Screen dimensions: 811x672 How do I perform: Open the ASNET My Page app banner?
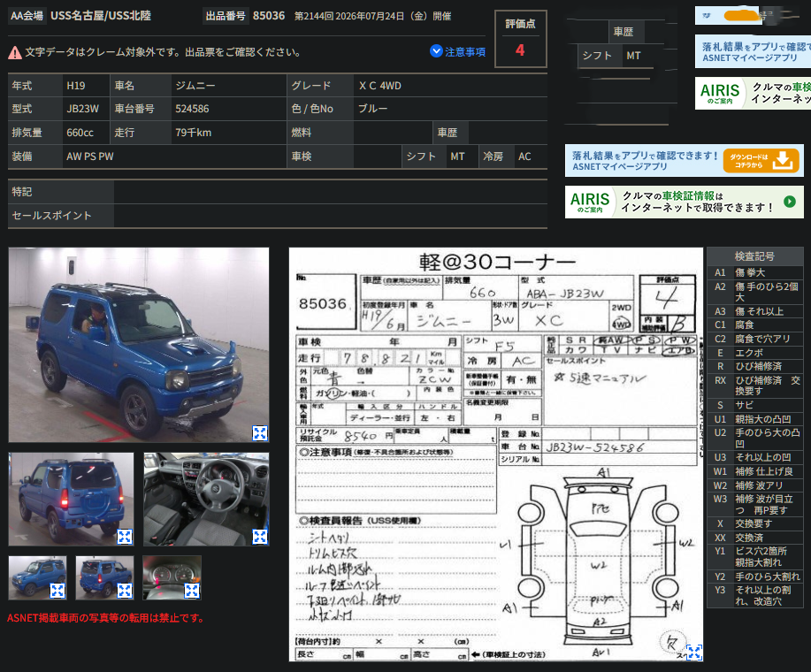tap(685, 161)
